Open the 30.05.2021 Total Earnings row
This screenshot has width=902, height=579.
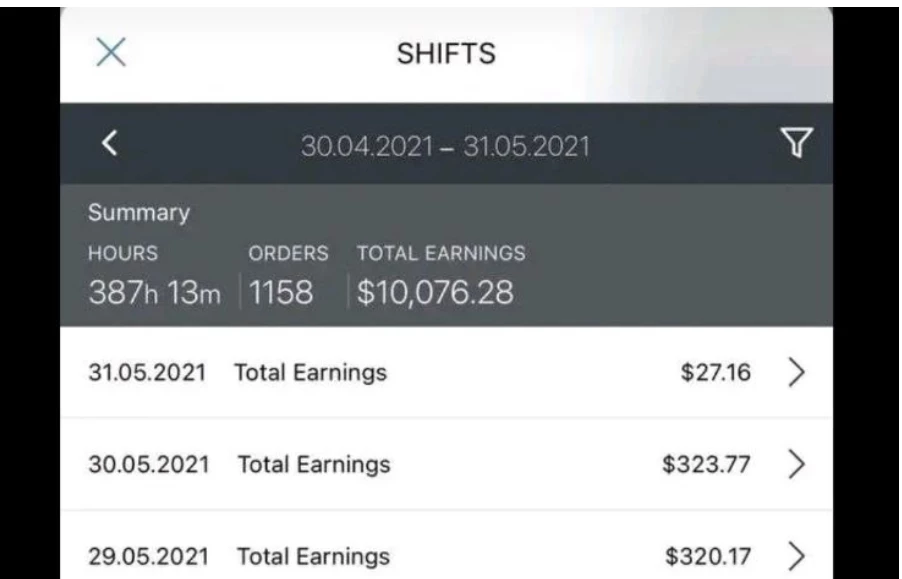446,464
